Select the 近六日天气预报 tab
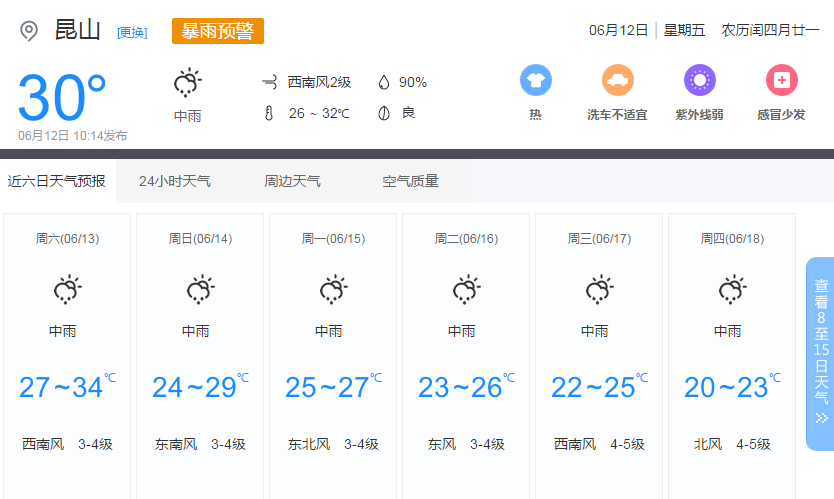The image size is (834, 499). click(56, 181)
